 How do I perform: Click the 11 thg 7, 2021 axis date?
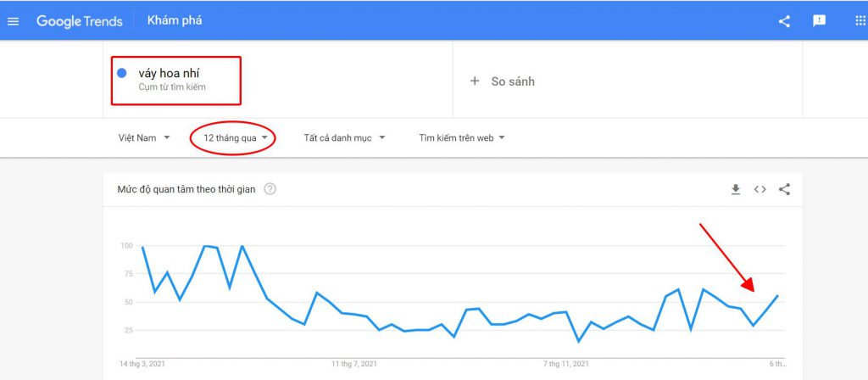[x=354, y=364]
